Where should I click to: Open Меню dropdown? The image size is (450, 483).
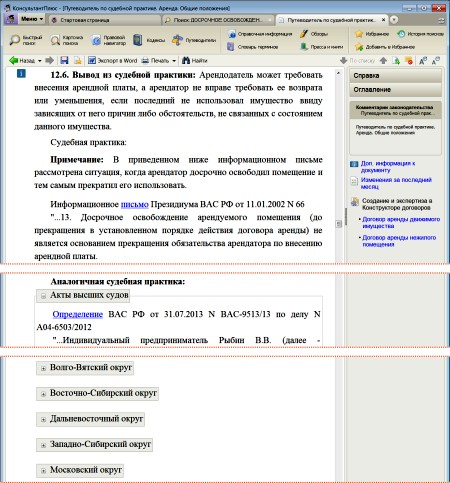32,19
